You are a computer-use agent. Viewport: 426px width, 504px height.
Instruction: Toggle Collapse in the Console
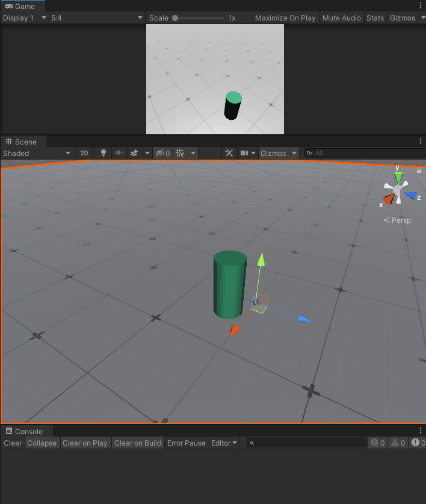click(42, 443)
